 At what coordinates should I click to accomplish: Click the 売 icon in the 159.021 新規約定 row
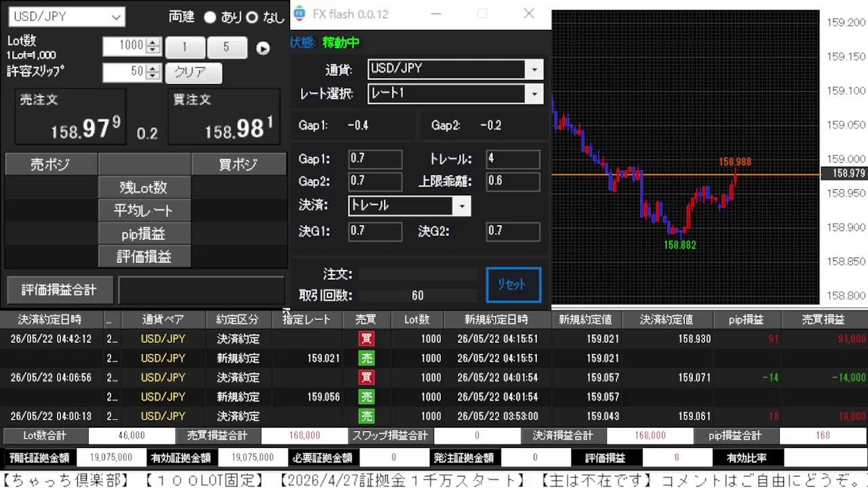(x=366, y=358)
